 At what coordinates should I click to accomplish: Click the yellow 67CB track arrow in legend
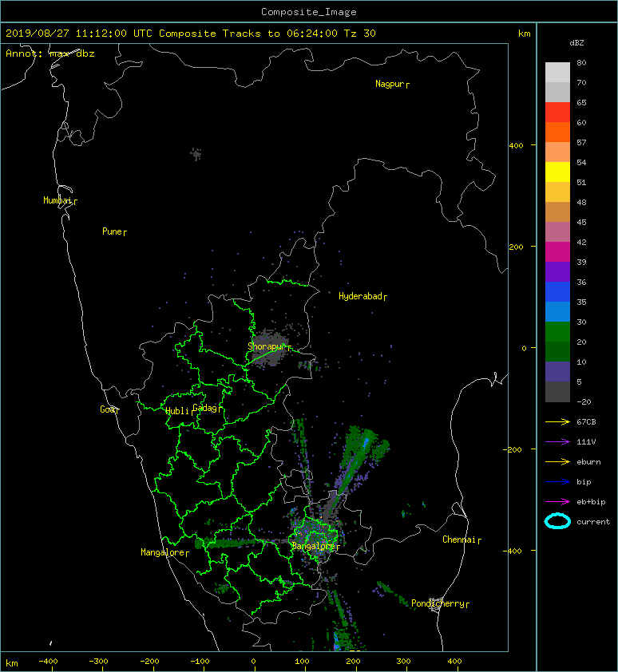pyautogui.click(x=557, y=421)
